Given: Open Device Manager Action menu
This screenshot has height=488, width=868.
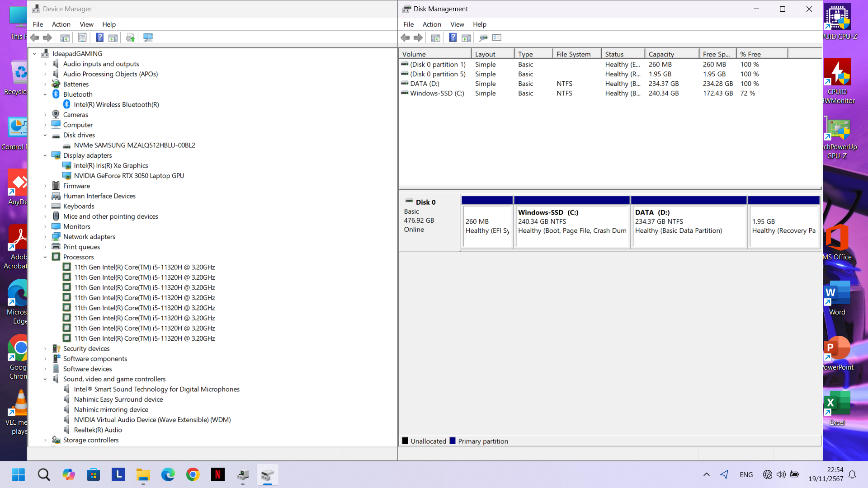Looking at the screenshot, I should tap(61, 24).
